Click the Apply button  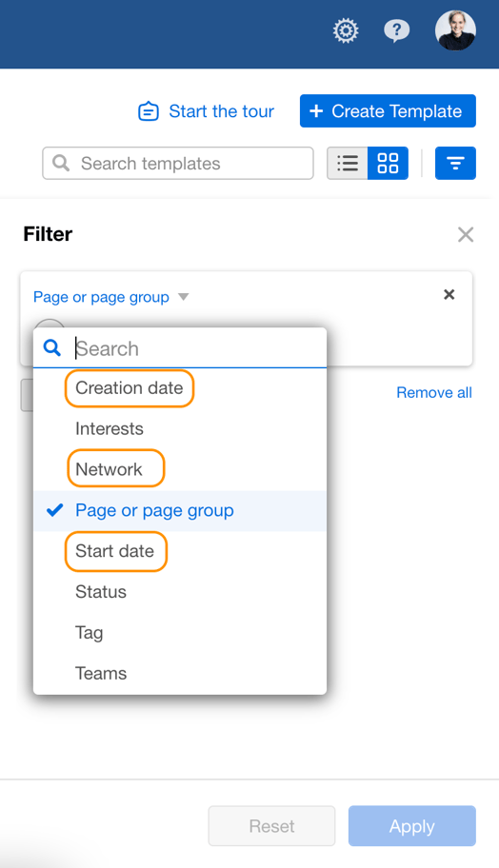(412, 826)
